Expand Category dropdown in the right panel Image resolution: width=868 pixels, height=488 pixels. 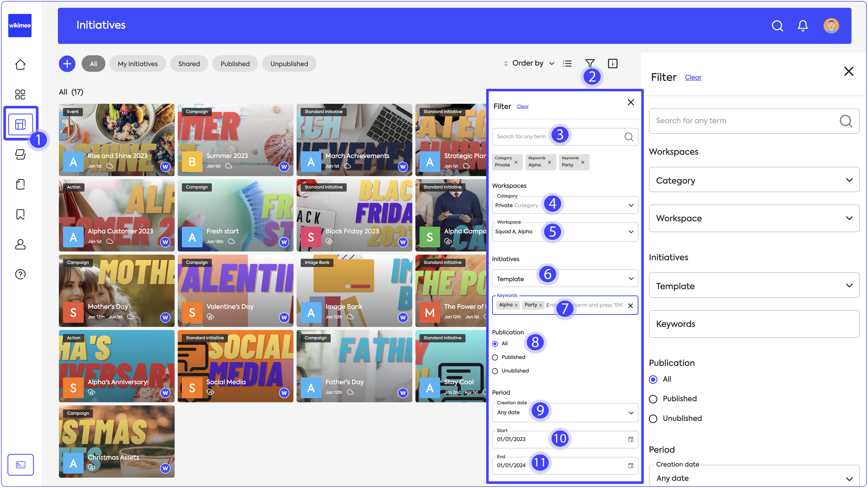(754, 180)
